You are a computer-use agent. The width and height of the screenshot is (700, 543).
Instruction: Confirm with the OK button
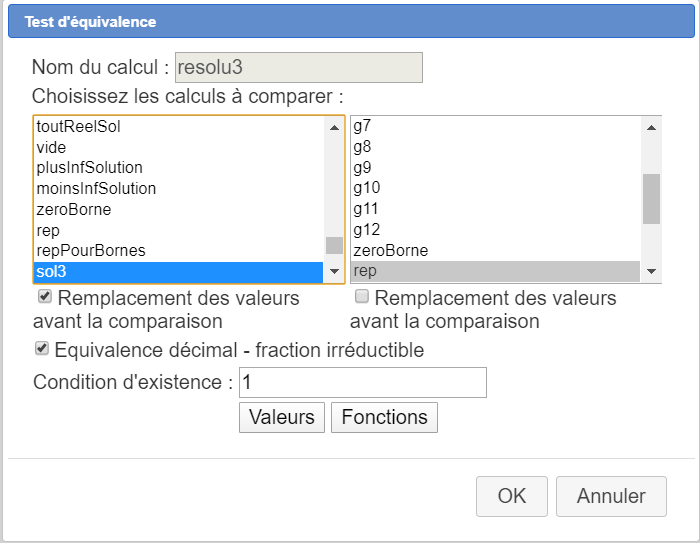(512, 496)
